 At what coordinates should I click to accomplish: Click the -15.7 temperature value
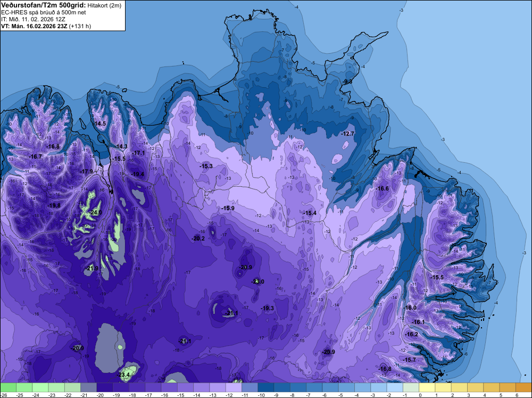[x=409, y=359]
